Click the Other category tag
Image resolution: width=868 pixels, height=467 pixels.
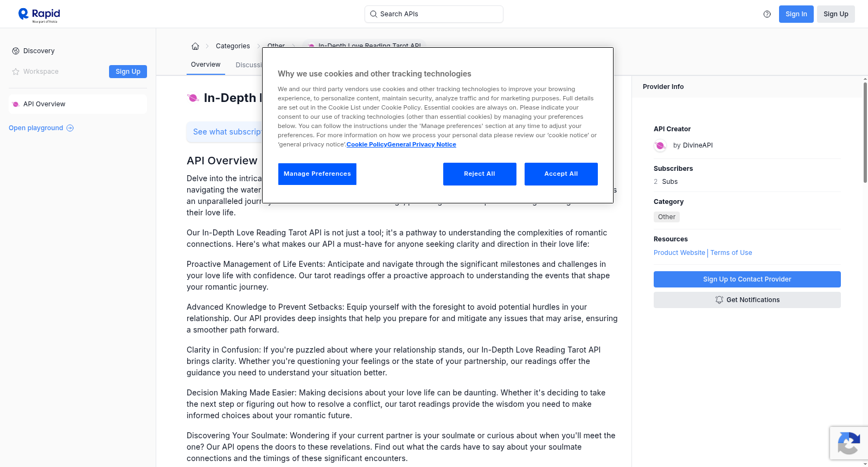point(667,217)
